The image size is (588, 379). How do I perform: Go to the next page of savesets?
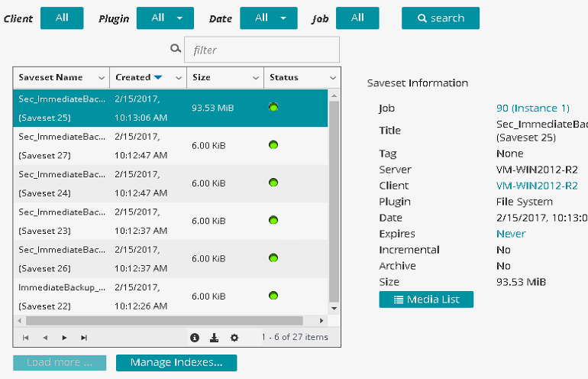click(x=64, y=338)
